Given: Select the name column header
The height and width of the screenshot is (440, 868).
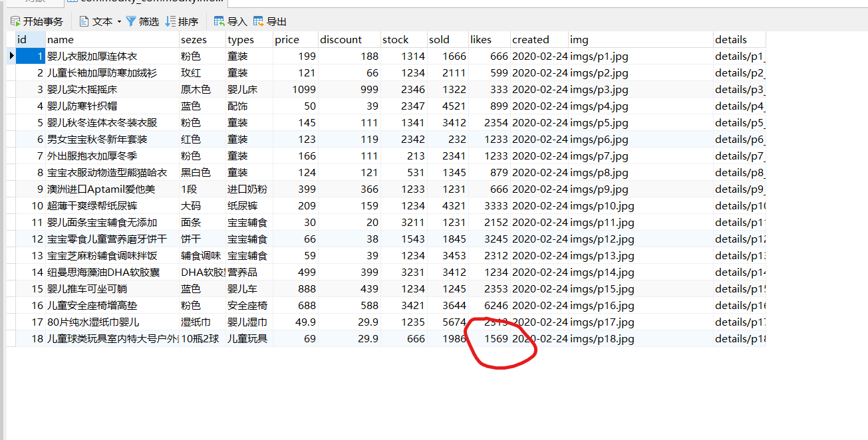Looking at the screenshot, I should pyautogui.click(x=112, y=40).
